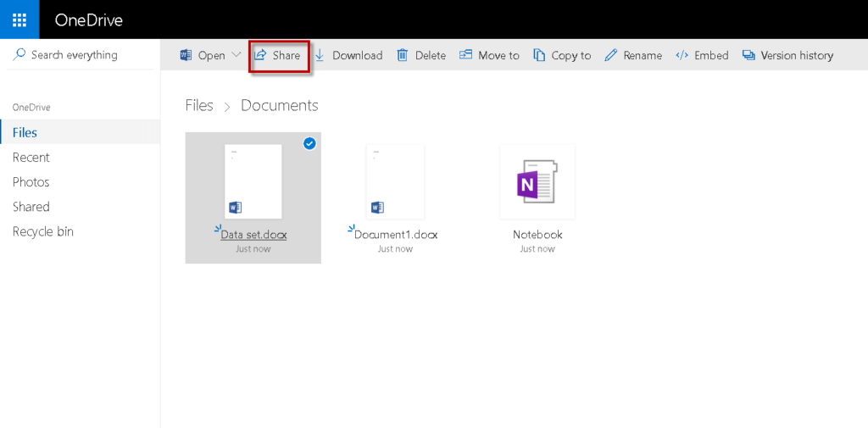Viewport: 868px width, 428px height.
Task: Open the Data set.docx file name link
Action: (x=253, y=235)
